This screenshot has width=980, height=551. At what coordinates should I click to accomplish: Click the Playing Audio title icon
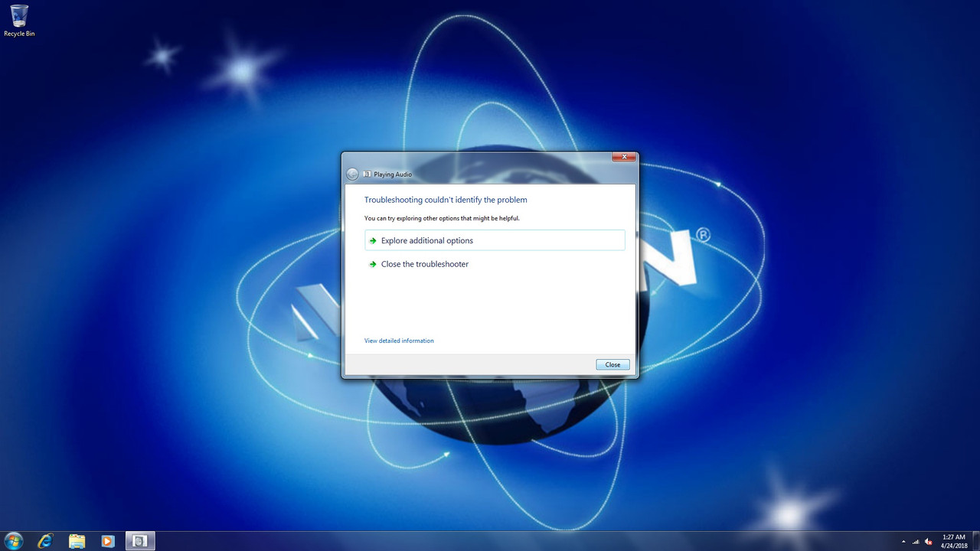tap(367, 174)
